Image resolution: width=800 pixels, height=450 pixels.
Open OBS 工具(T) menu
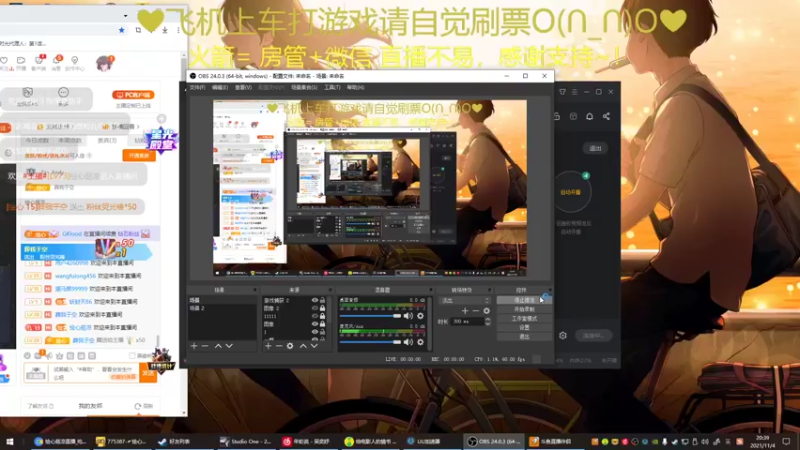coord(332,88)
